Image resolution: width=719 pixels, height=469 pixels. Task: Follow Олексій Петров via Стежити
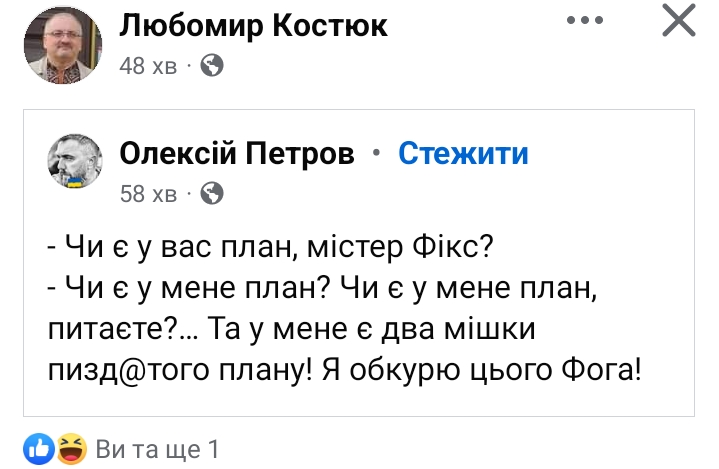tap(463, 153)
